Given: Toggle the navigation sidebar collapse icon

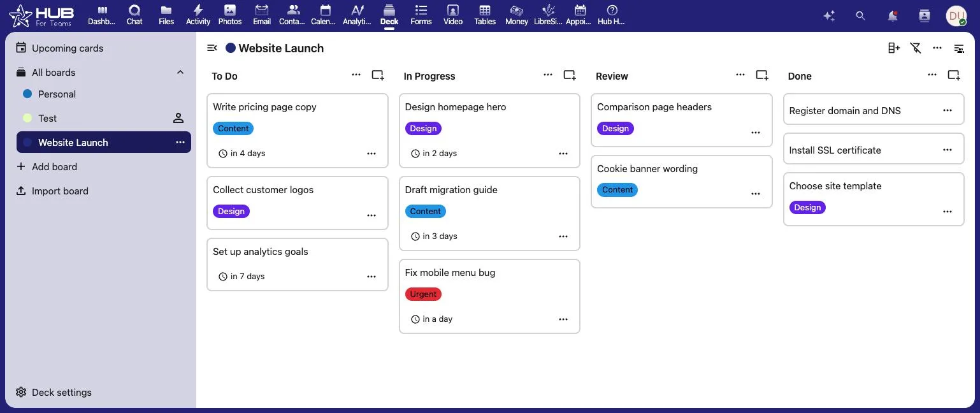Looking at the screenshot, I should click(212, 48).
